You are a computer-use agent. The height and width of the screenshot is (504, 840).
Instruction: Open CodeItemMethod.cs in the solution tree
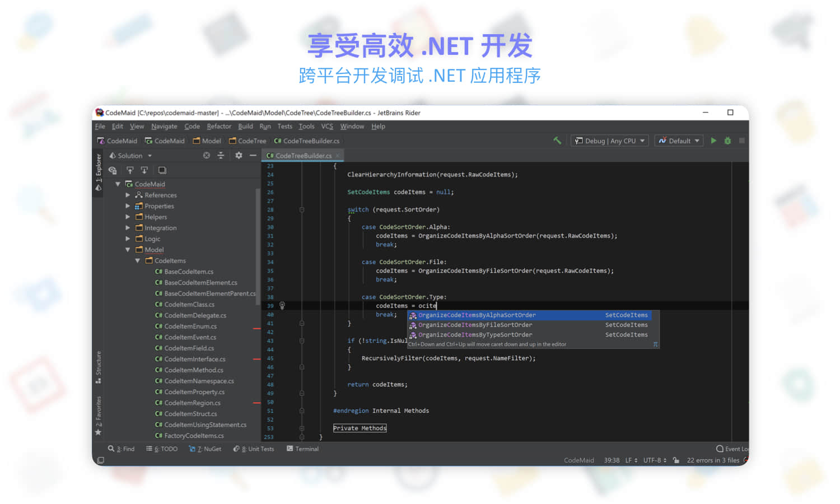click(x=189, y=370)
